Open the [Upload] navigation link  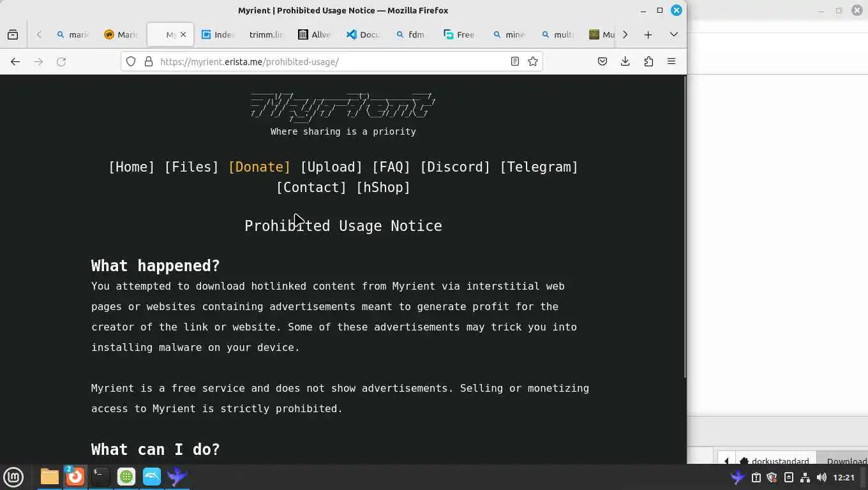pyautogui.click(x=331, y=167)
